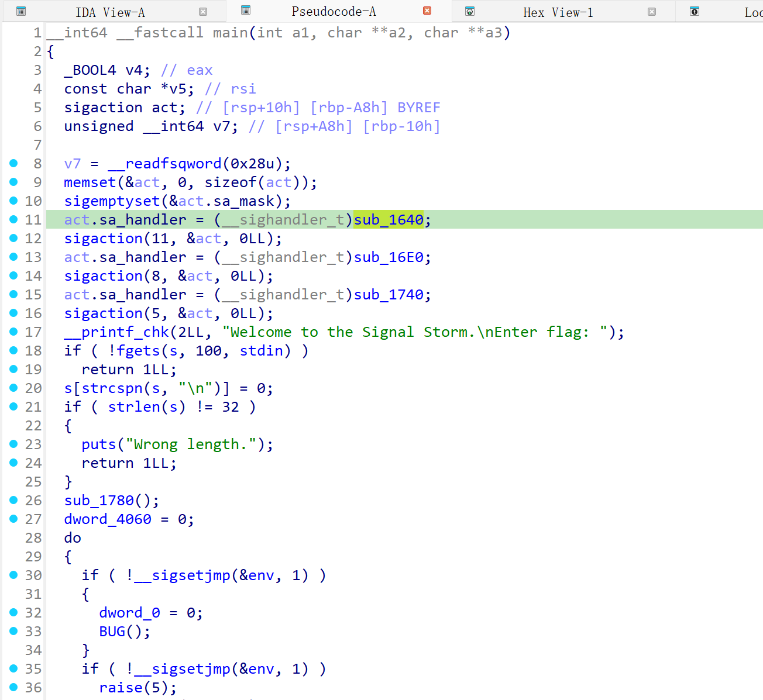Viewport: 763px width, 700px height.
Task: Toggle the breakpoint dot on line 26
Action: pos(13,500)
